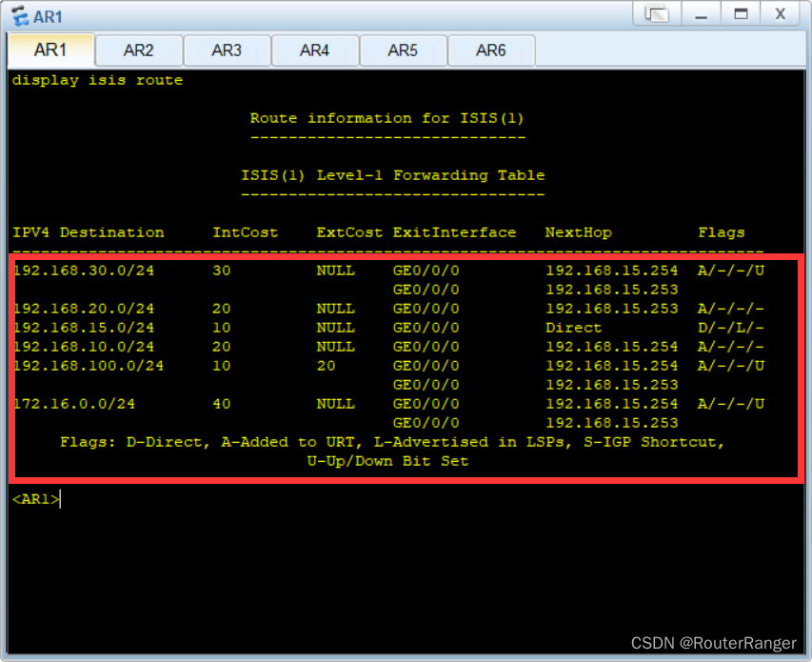Click the 'IntCost' column header
The height and width of the screenshot is (662, 812).
click(245, 232)
